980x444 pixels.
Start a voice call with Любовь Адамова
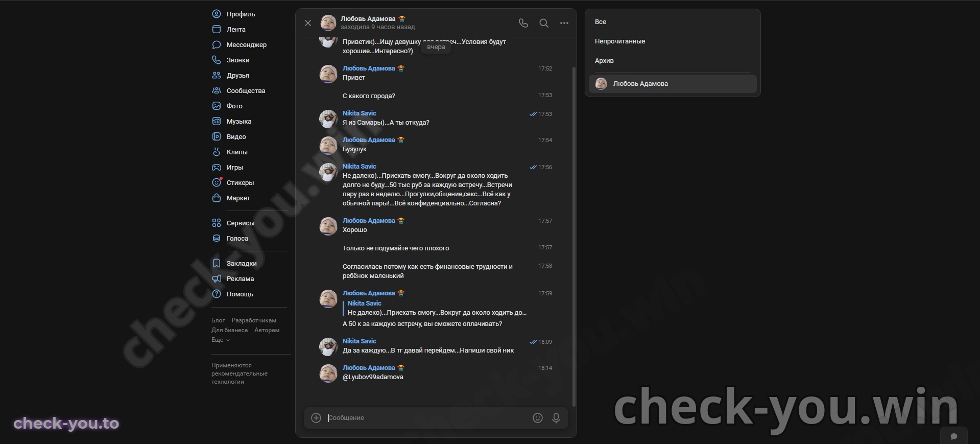tap(523, 23)
